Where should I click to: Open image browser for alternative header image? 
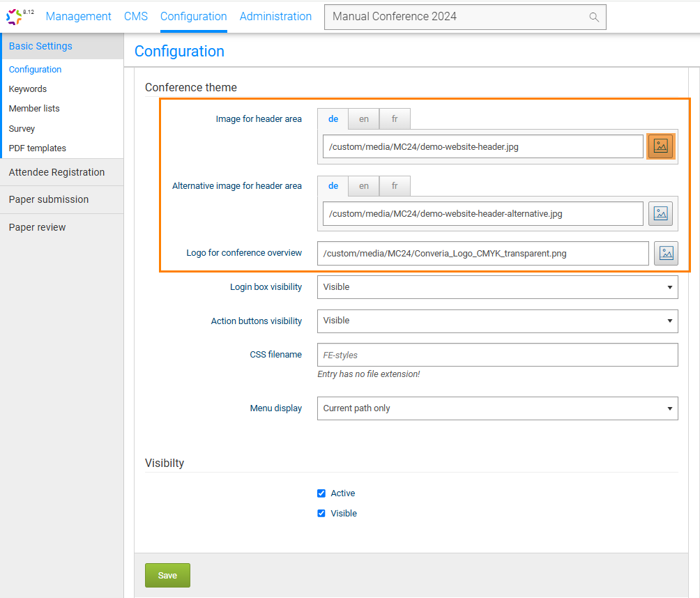660,214
